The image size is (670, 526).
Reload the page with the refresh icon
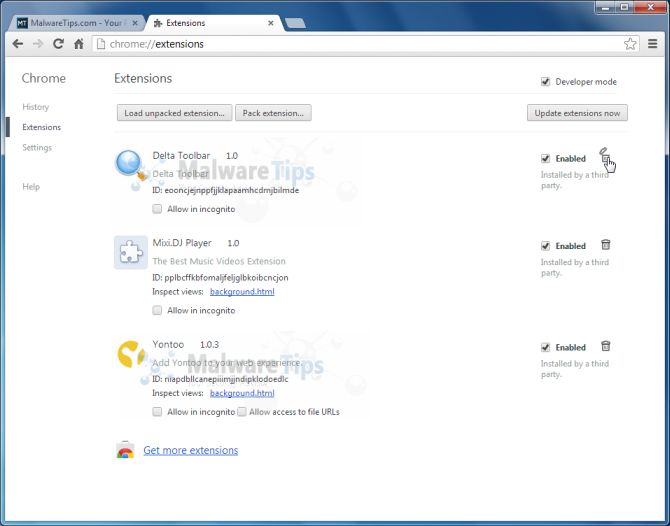tap(59, 44)
